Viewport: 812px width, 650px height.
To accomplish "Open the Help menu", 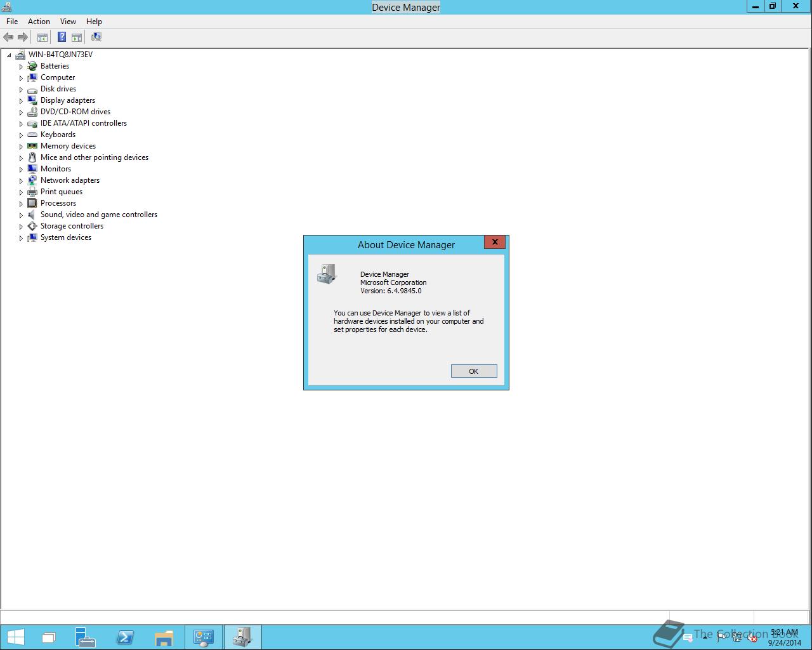I will coord(94,22).
